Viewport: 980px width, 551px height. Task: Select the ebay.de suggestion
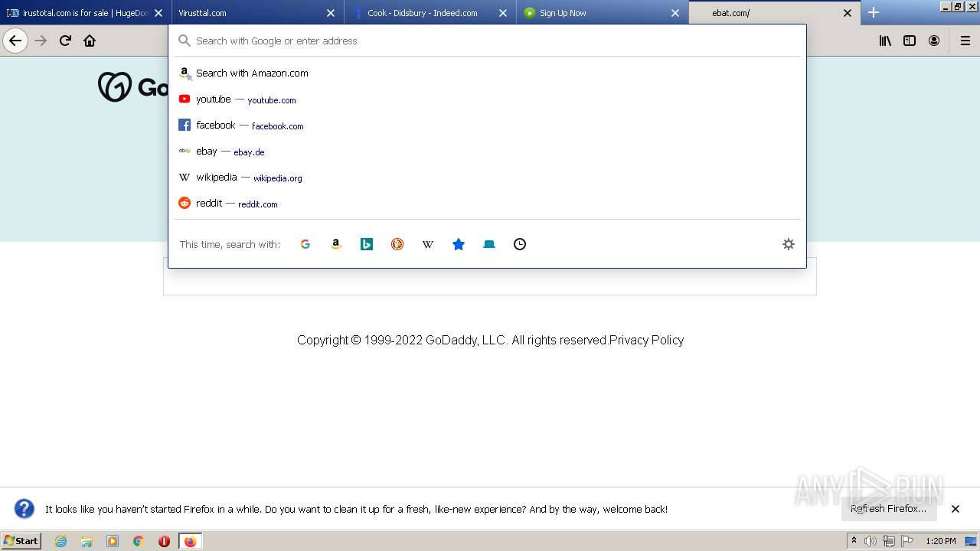487,152
